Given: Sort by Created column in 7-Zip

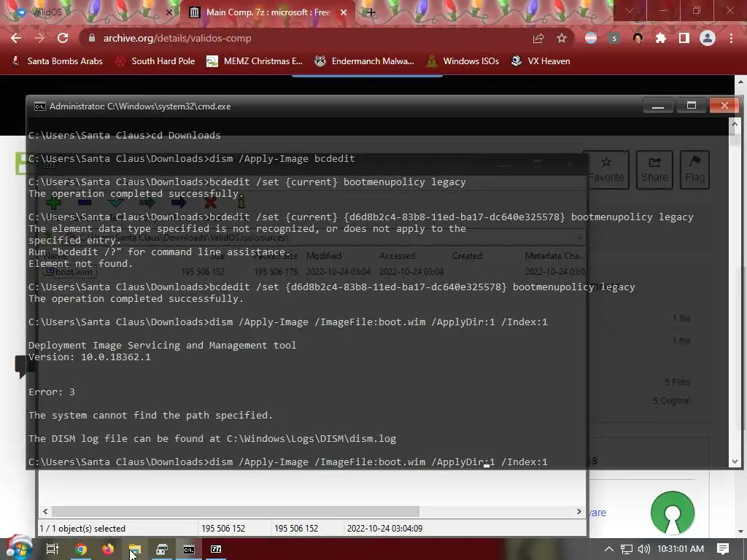Looking at the screenshot, I should pyautogui.click(x=468, y=256).
